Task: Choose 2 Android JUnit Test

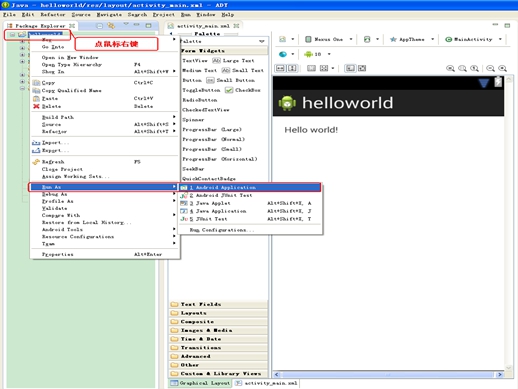Action: 250,195
